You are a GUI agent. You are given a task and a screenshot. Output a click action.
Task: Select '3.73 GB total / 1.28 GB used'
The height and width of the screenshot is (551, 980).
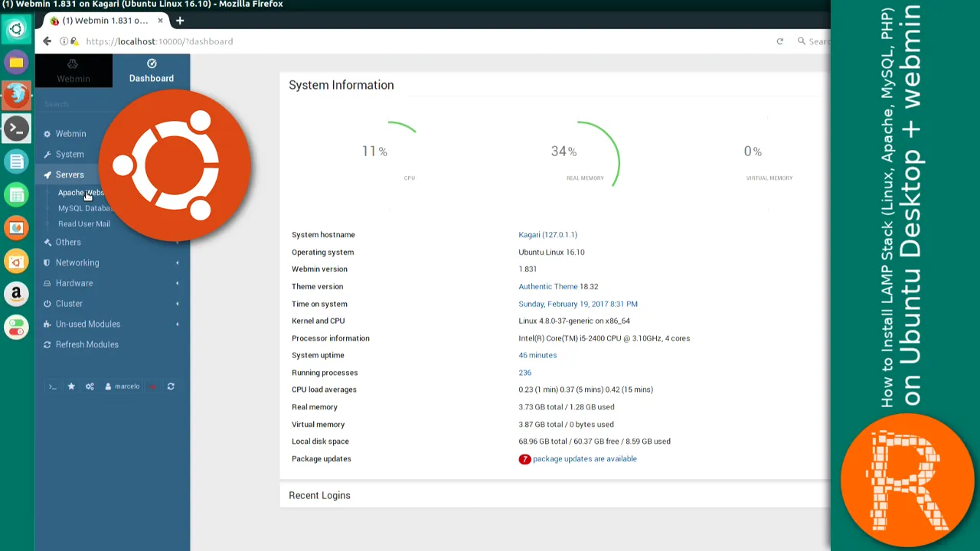[567, 407]
